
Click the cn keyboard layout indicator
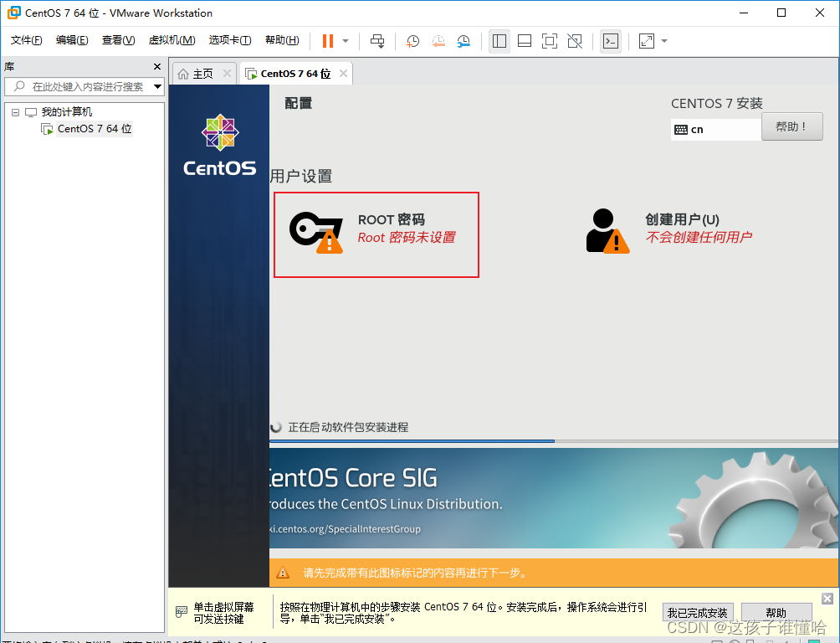coord(715,129)
